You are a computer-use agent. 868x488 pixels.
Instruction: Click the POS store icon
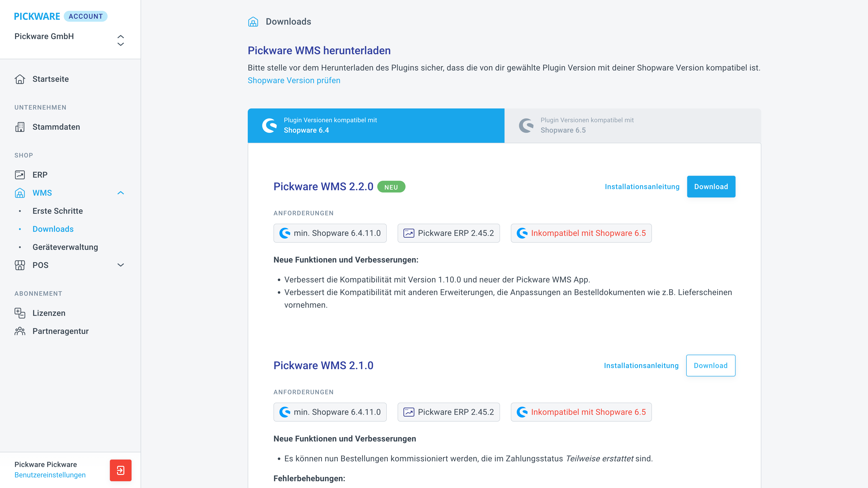coord(20,265)
